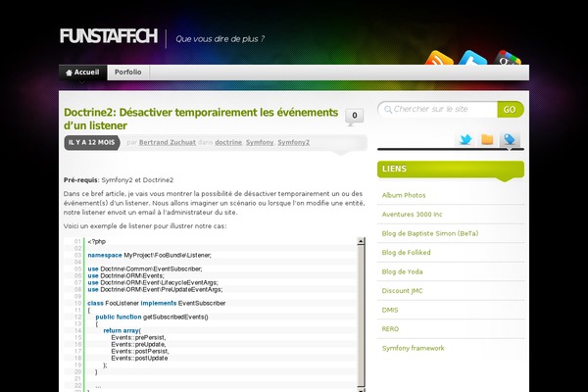Click the home icon beside Accueil
Viewport: 588px width, 392px height.
[x=69, y=73]
